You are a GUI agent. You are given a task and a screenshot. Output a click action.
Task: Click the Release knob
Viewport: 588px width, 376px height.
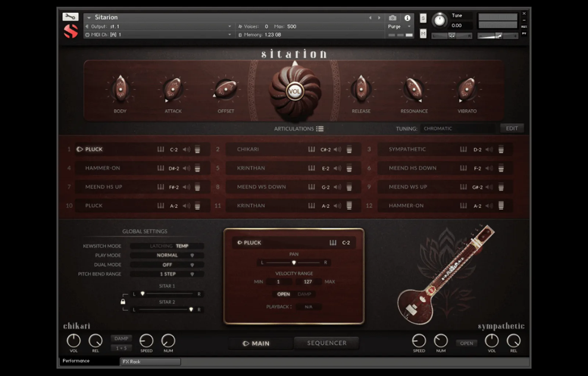click(x=361, y=89)
